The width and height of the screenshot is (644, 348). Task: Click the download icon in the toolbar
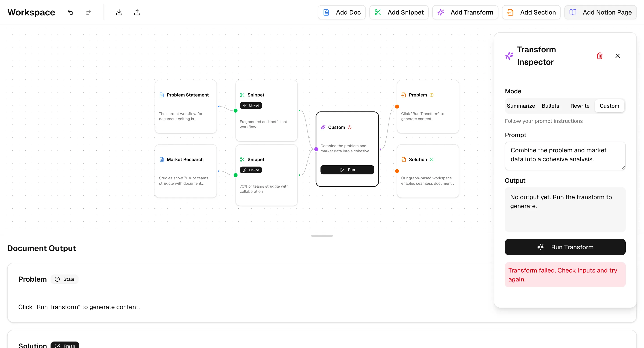point(119,12)
